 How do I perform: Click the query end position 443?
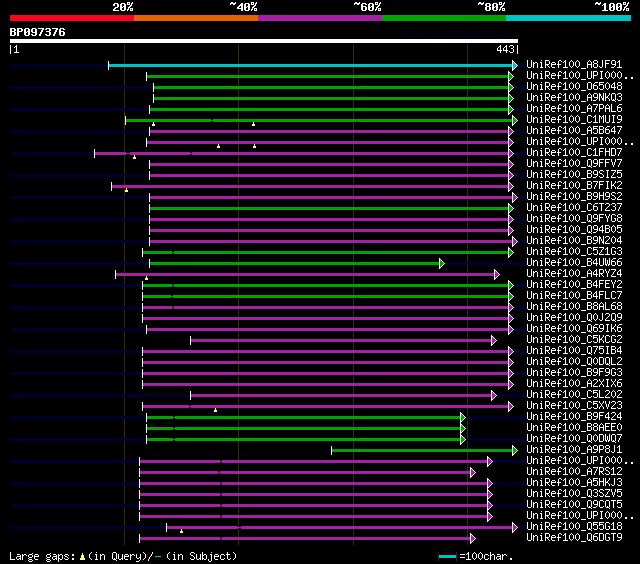[x=505, y=49]
